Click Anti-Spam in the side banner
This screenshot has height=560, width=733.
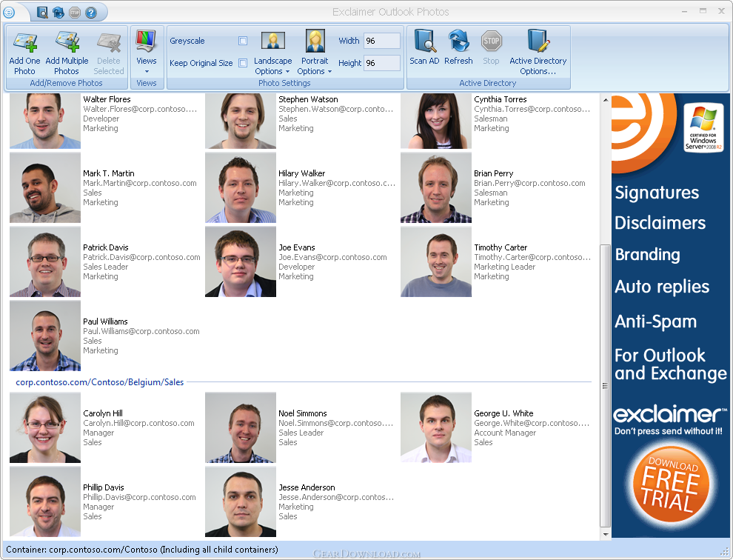[655, 322]
